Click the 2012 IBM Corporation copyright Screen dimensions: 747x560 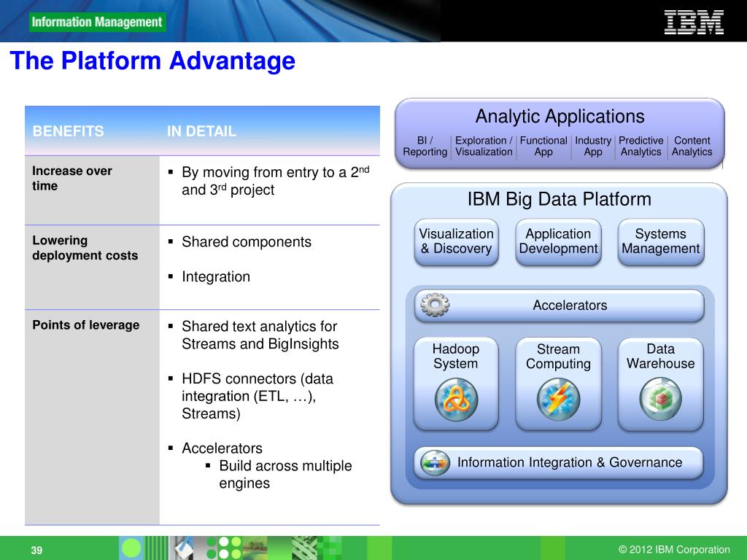pyautogui.click(x=673, y=550)
